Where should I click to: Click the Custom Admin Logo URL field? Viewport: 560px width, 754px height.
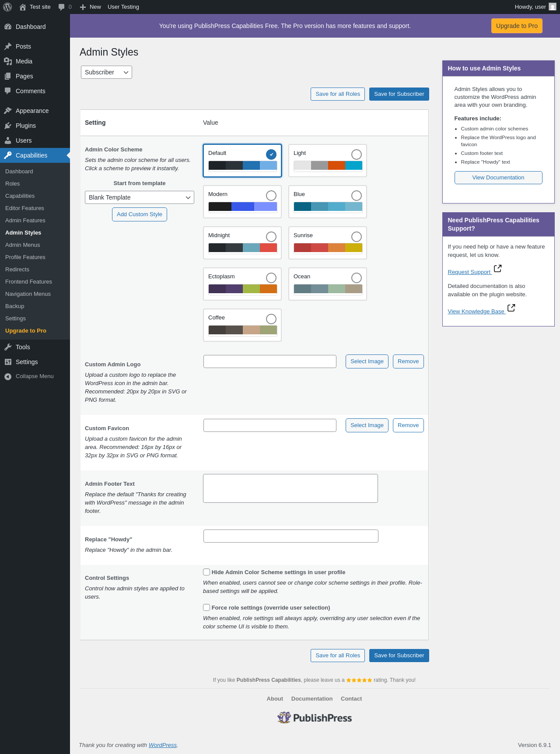(270, 361)
